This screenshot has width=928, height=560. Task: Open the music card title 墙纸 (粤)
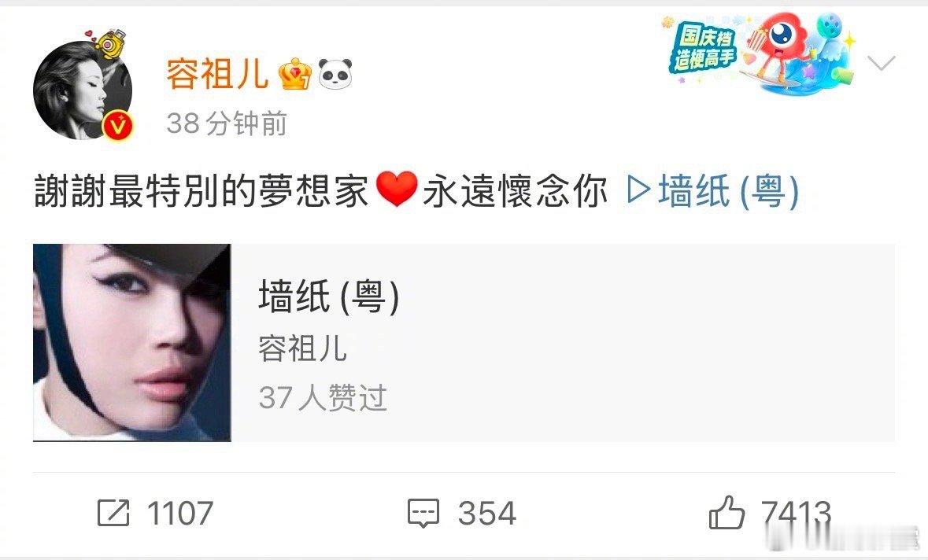pyautogui.click(x=329, y=297)
